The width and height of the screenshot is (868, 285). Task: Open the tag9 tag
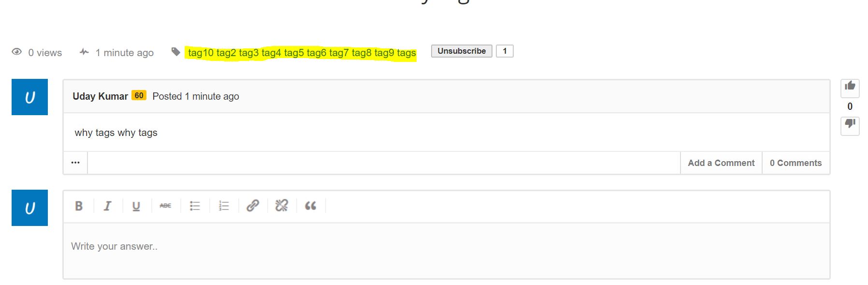pos(384,53)
